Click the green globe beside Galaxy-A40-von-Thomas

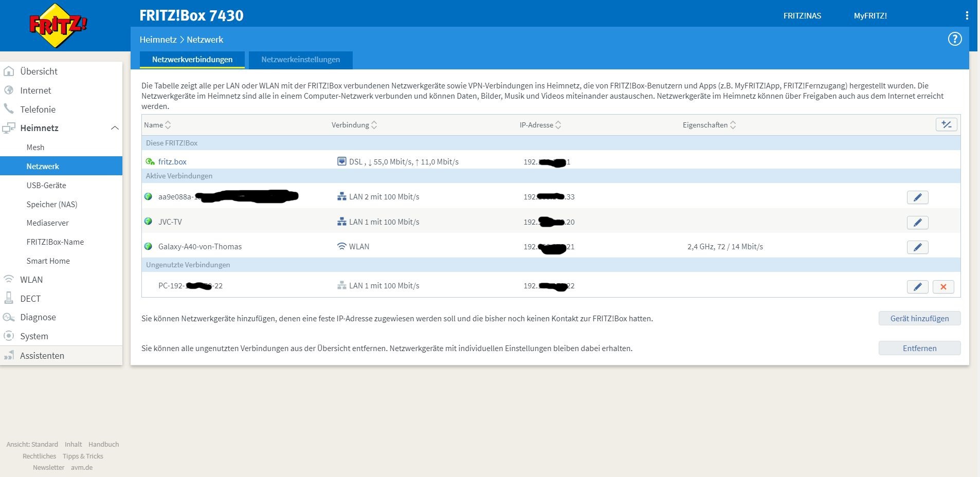pos(148,246)
